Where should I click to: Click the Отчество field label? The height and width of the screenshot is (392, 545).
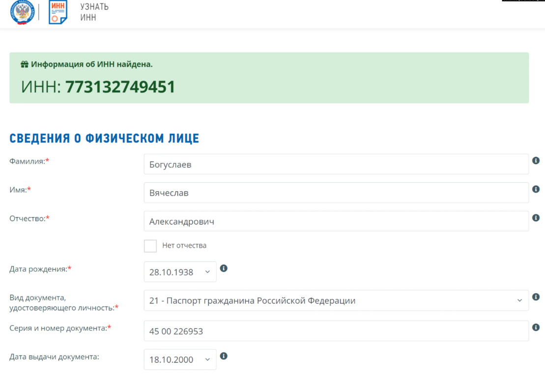[29, 219]
